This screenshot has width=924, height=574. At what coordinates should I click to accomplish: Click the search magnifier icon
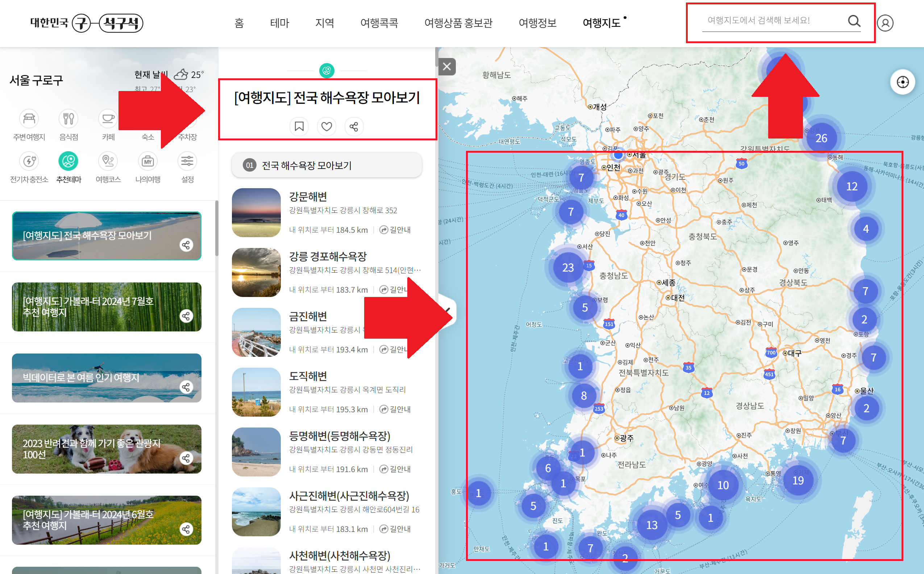point(854,22)
